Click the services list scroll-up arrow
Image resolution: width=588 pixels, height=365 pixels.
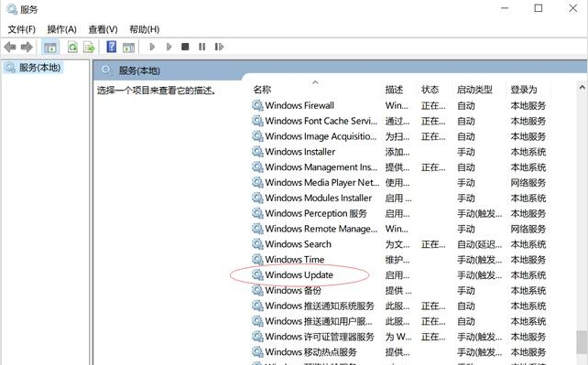click(x=582, y=87)
